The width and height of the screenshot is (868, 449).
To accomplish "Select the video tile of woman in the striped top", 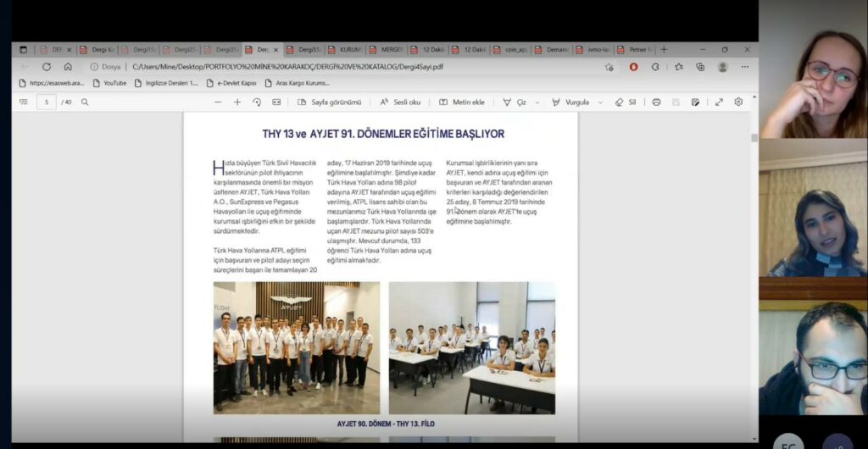I will click(813, 208).
